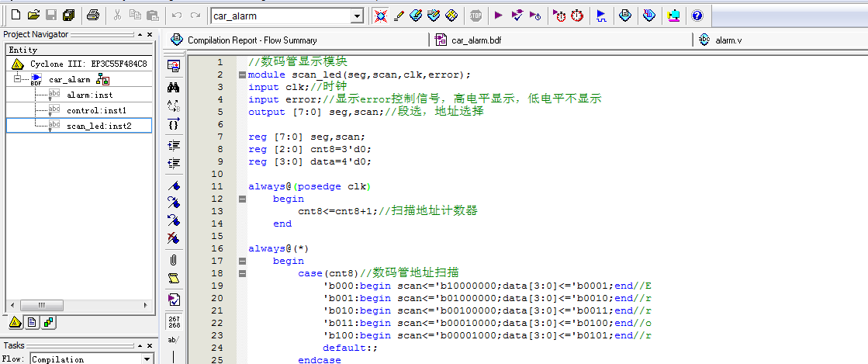Screen dimensions: 868x364
Task: Open the car_alarm project dropdown
Action: (x=357, y=16)
